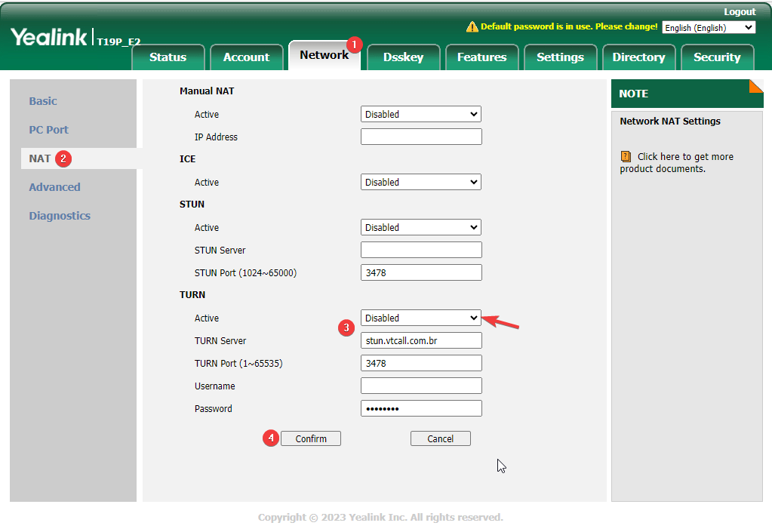The width and height of the screenshot is (772, 532).
Task: Click the Logout link
Action: point(739,12)
